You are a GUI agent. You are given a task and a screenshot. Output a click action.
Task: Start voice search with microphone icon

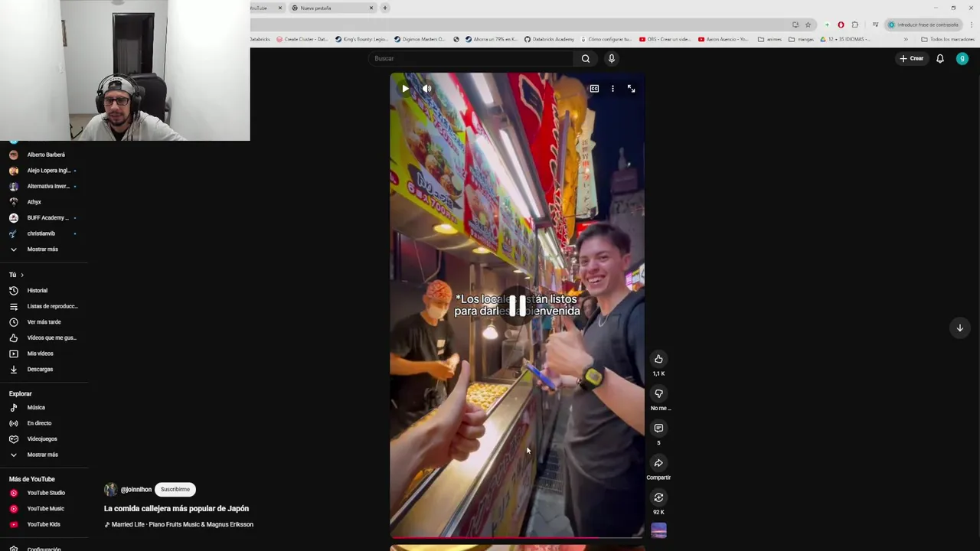(611, 58)
